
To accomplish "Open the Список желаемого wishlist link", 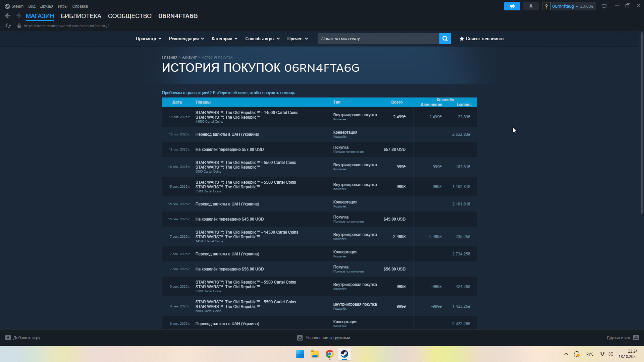I will [481, 39].
